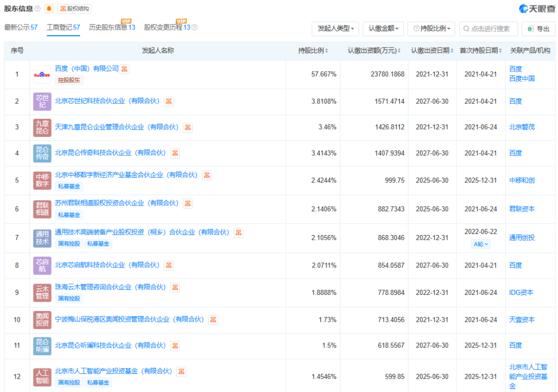Click the 奥闻投资 company avatar icon
The image size is (558, 392).
click(x=42, y=319)
